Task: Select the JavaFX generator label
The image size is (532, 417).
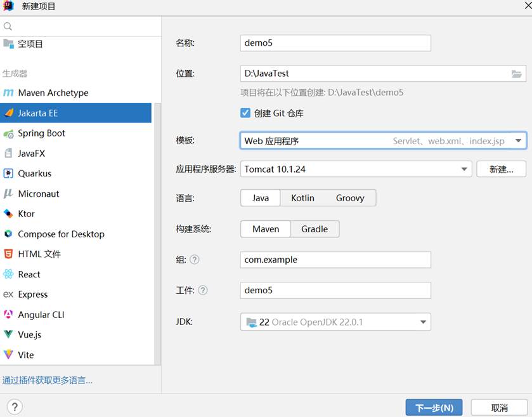Action: (x=32, y=154)
